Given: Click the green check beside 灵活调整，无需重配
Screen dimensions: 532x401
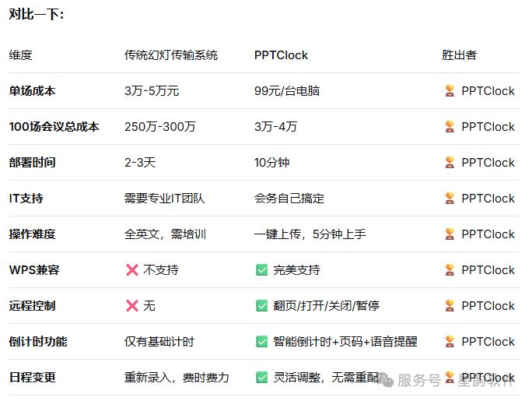Looking at the screenshot, I should 261,377.
